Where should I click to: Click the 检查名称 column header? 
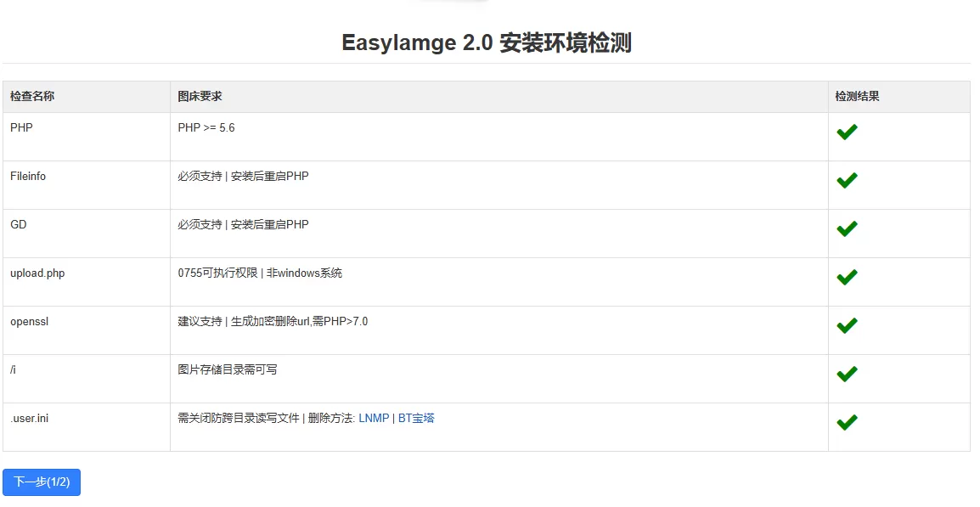[x=32, y=97]
